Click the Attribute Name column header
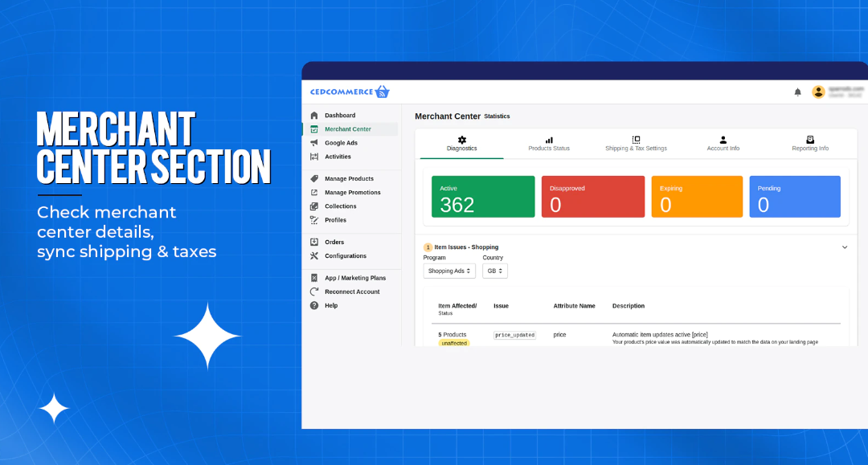The width and height of the screenshot is (868, 465). pyautogui.click(x=574, y=306)
